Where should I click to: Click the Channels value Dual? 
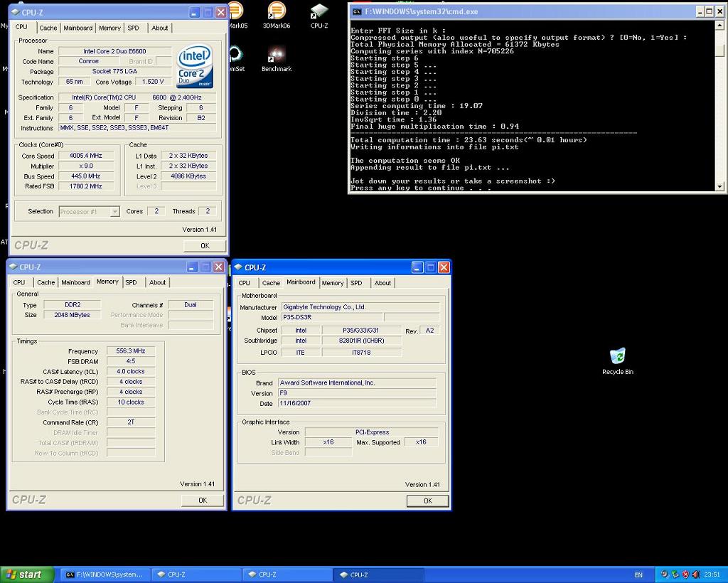point(191,304)
